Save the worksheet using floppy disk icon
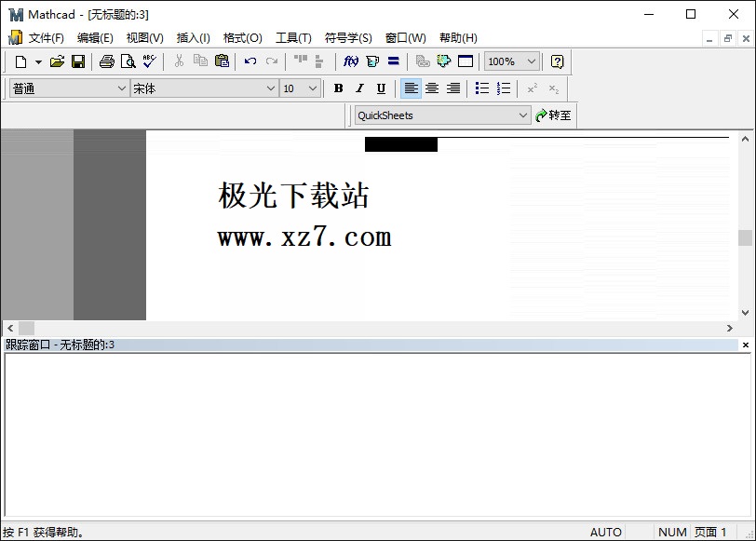This screenshot has height=541, width=756. 78,61
